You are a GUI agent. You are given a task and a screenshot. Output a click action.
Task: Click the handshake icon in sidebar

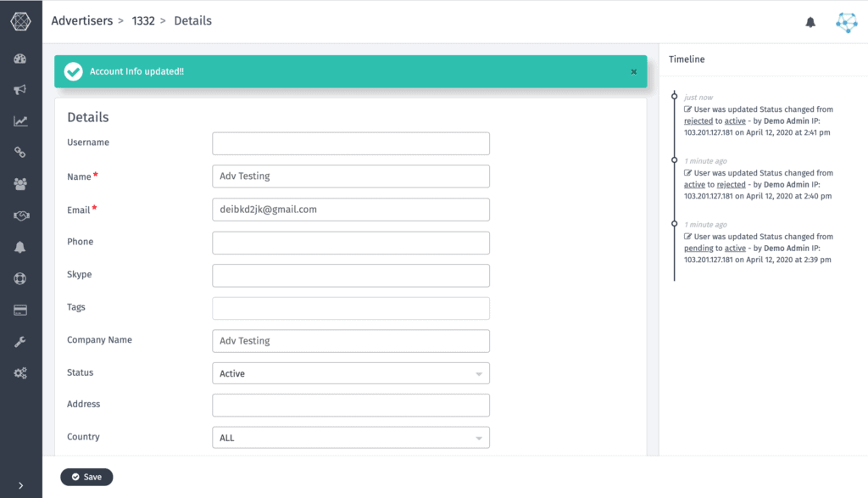(20, 216)
